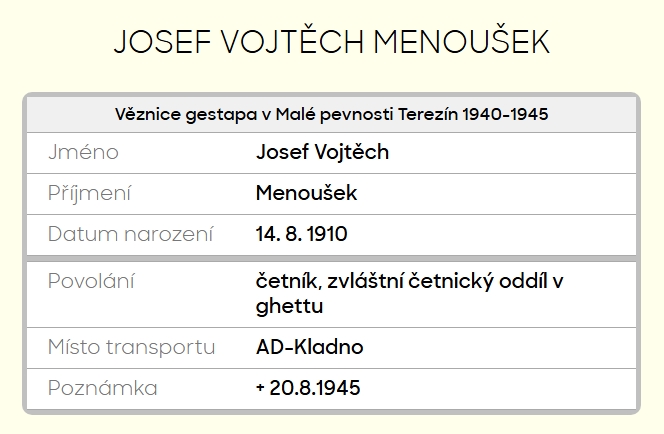Click the Příjmení field label

click(89, 194)
